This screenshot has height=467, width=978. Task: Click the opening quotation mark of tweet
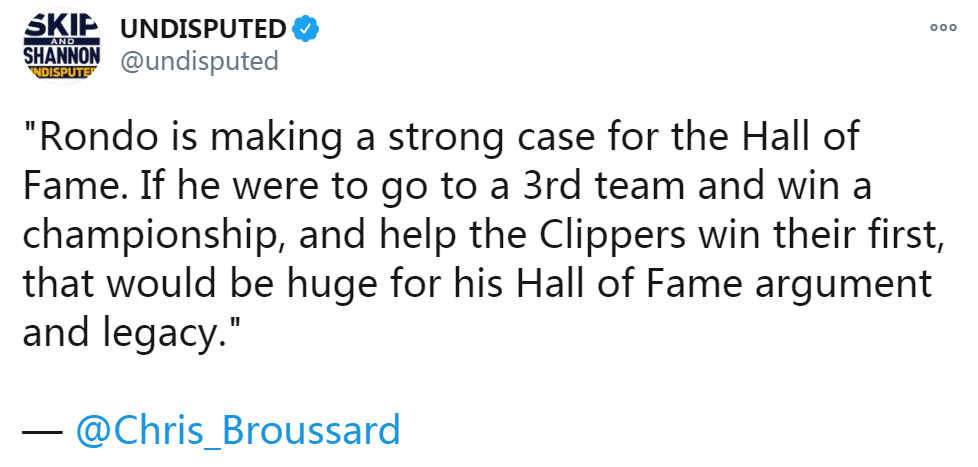tap(29, 130)
